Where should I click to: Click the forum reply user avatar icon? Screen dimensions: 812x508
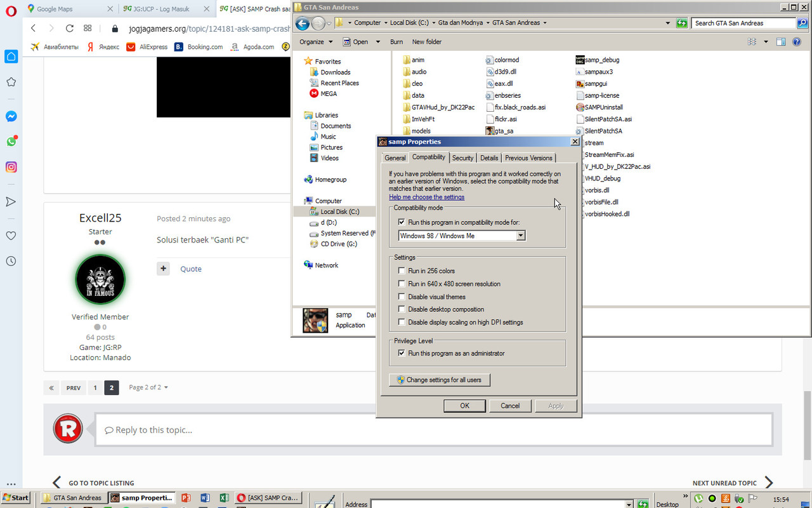(x=69, y=429)
